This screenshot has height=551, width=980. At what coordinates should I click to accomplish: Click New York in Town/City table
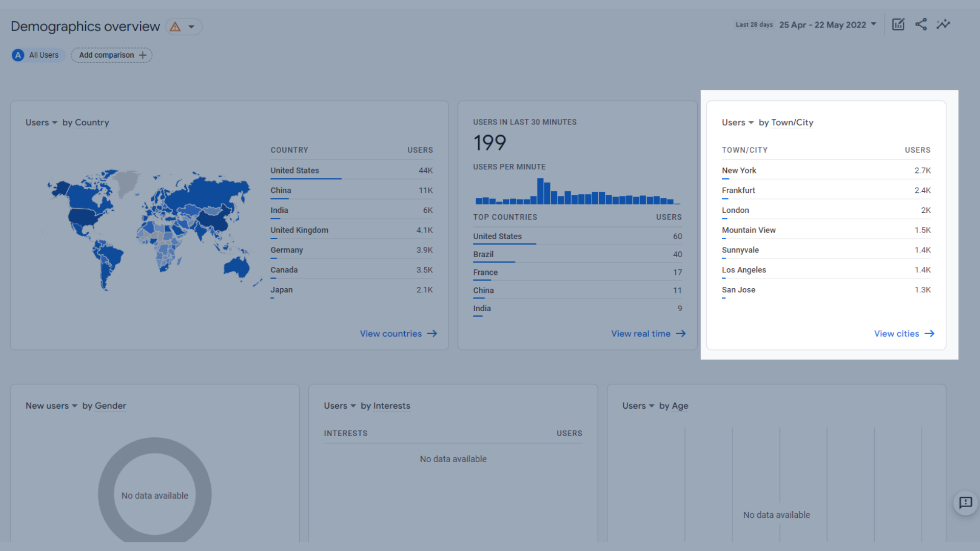(x=739, y=170)
